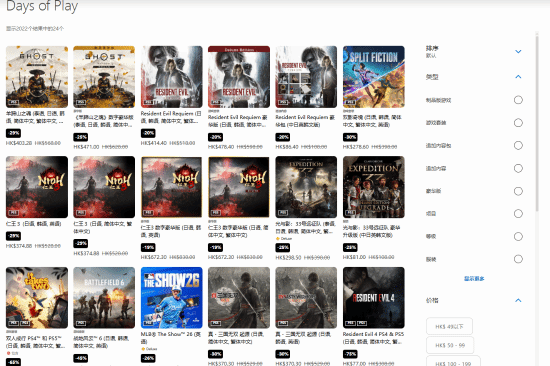Open the Resident Evil Requiem upgrade pack cover

tap(306, 77)
